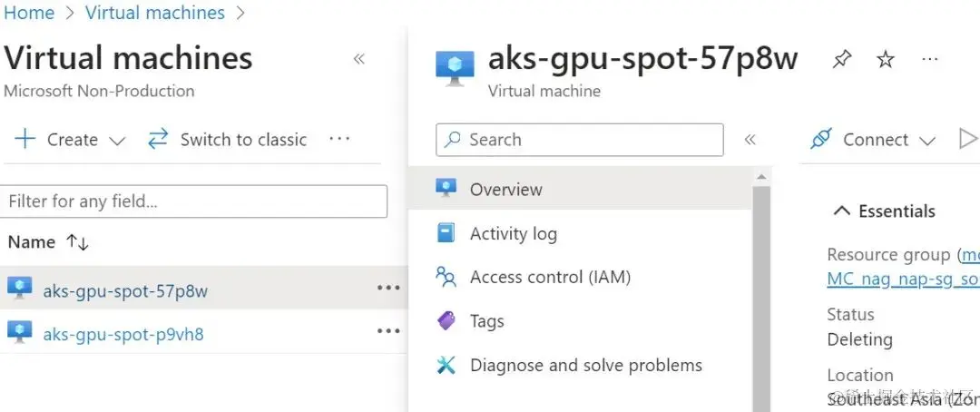Click the Filter for any field box
The width and height of the screenshot is (980, 412).
click(194, 201)
